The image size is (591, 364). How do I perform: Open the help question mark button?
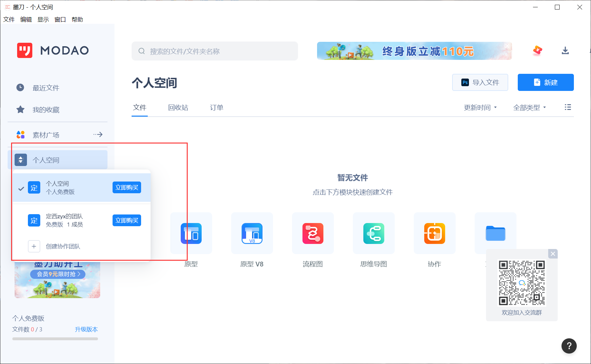[x=569, y=346]
